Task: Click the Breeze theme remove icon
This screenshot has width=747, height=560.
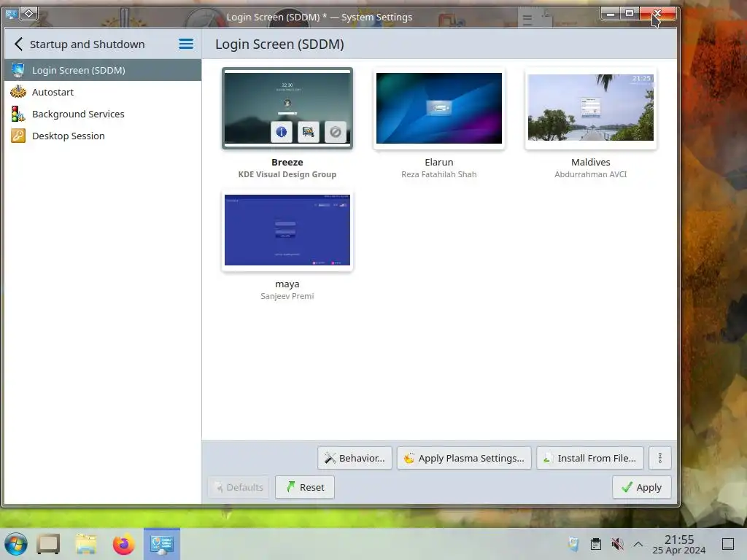Action: point(336,131)
